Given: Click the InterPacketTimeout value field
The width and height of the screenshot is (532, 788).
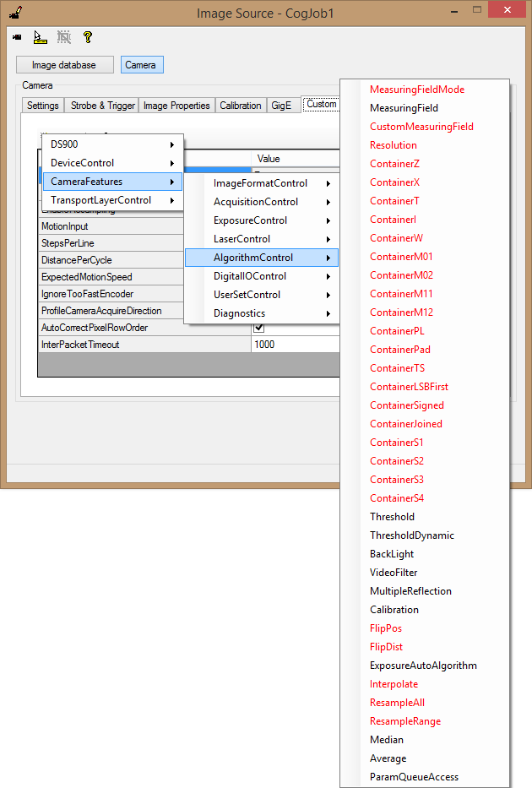Looking at the screenshot, I should 296,345.
